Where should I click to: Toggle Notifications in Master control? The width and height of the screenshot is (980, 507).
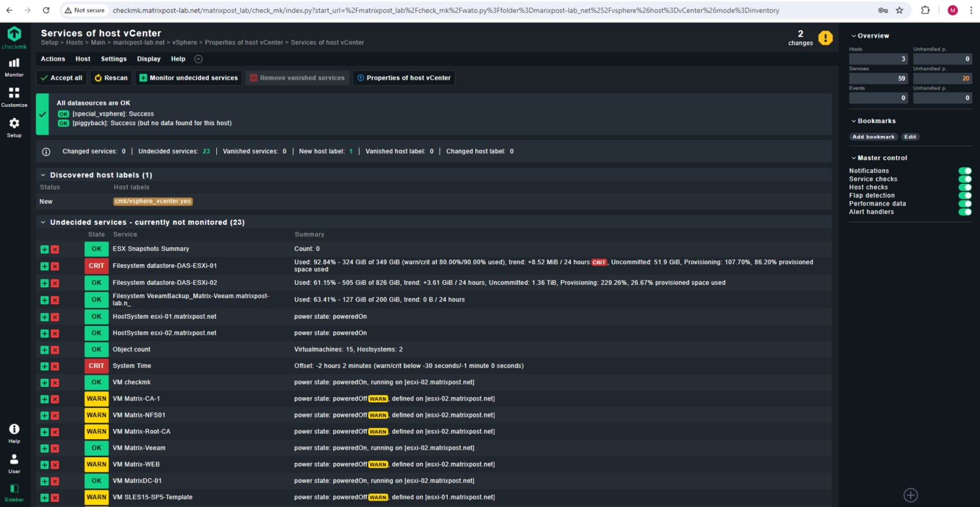coord(965,170)
